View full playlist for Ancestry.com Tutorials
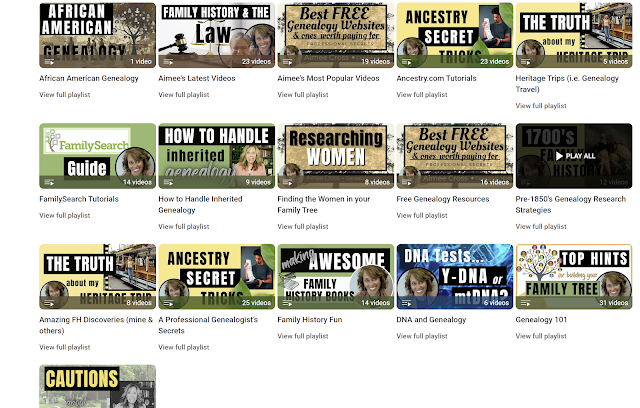Screen dimensions: 640x408 422,95
